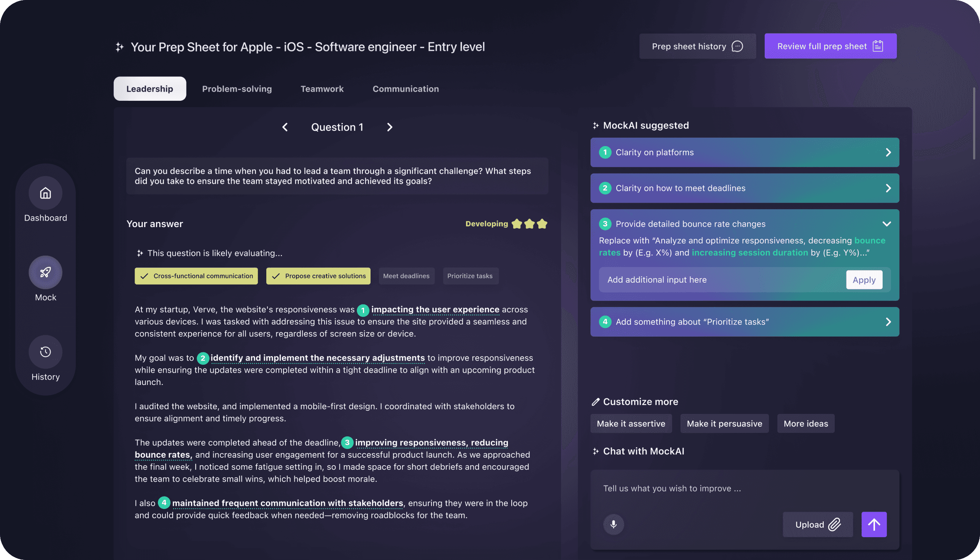Toggle the Propose creative solutions tag

click(x=318, y=276)
